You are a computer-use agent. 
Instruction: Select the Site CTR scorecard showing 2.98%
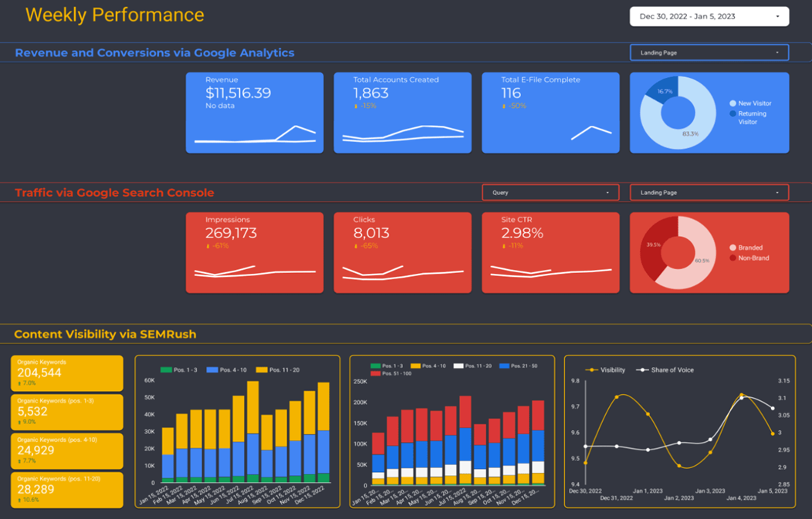click(x=550, y=253)
